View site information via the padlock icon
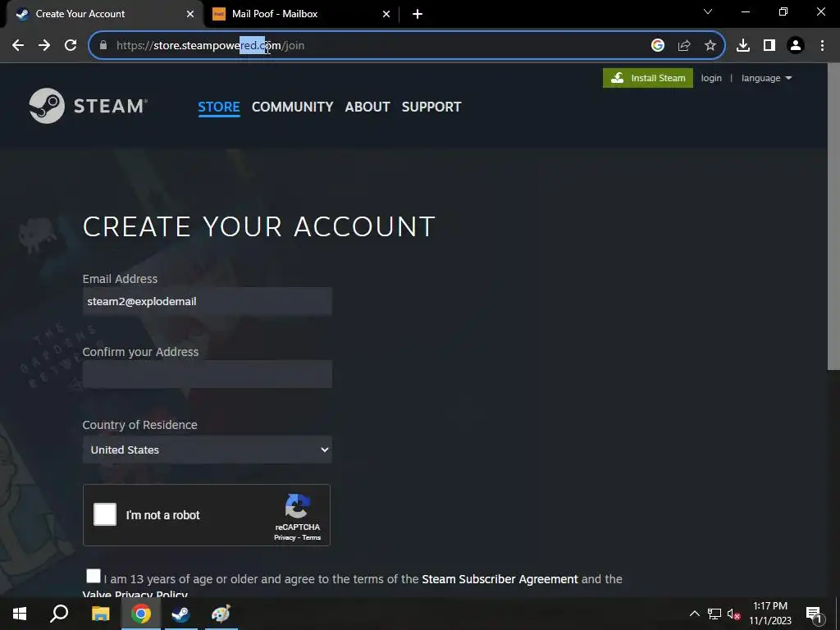 coord(103,46)
